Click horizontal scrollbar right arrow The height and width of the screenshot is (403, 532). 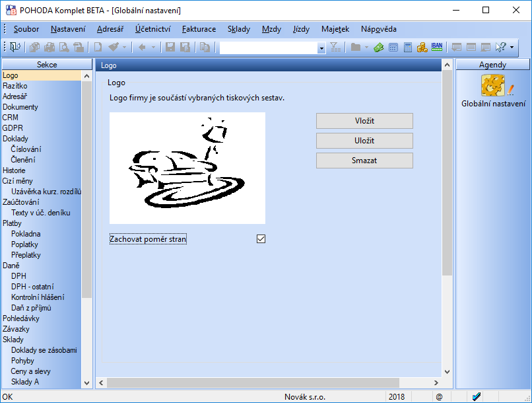tap(436, 383)
